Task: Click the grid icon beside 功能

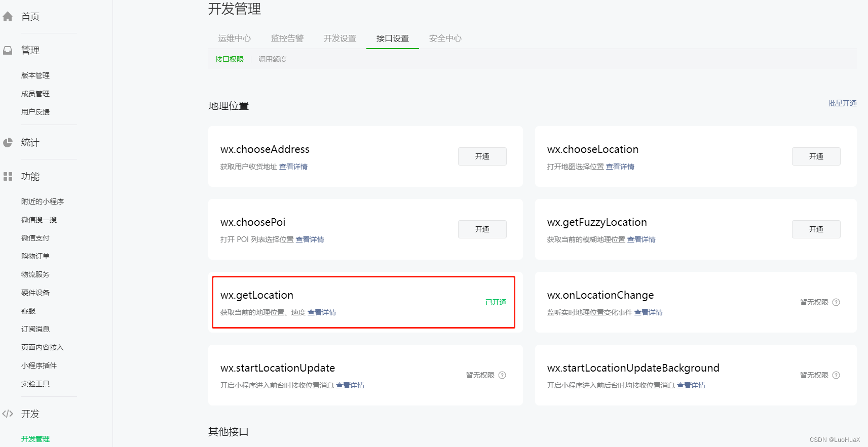Action: click(x=8, y=177)
